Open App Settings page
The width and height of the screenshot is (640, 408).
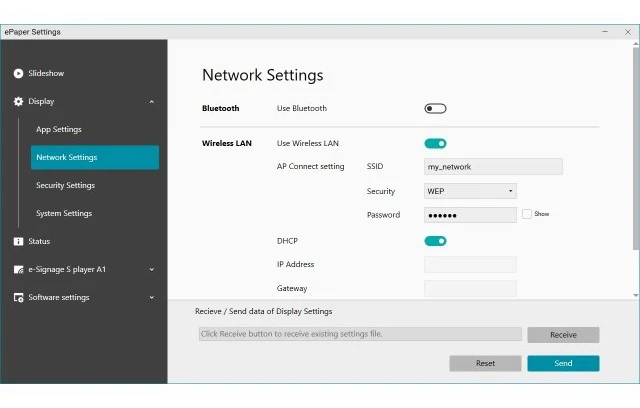[x=59, y=129]
